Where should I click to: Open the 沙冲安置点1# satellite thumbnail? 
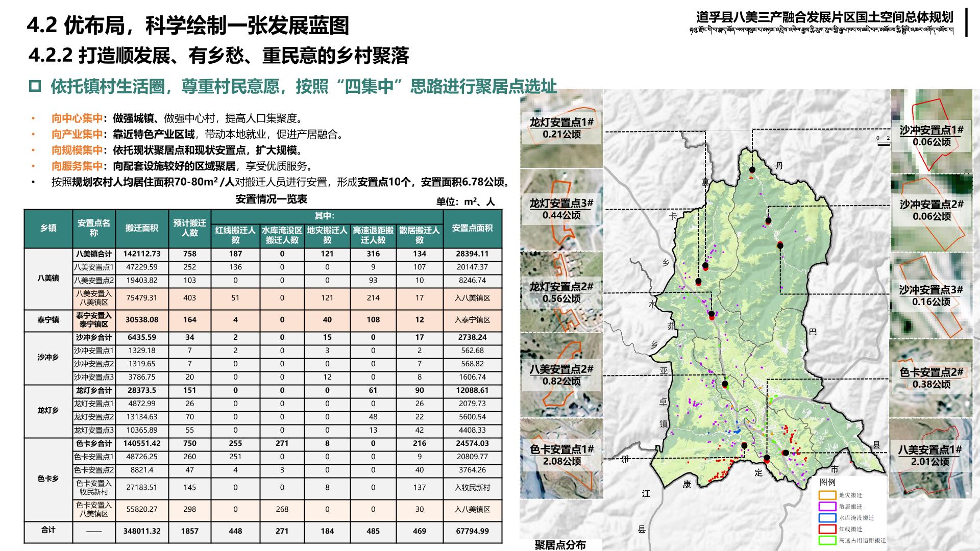click(932, 131)
